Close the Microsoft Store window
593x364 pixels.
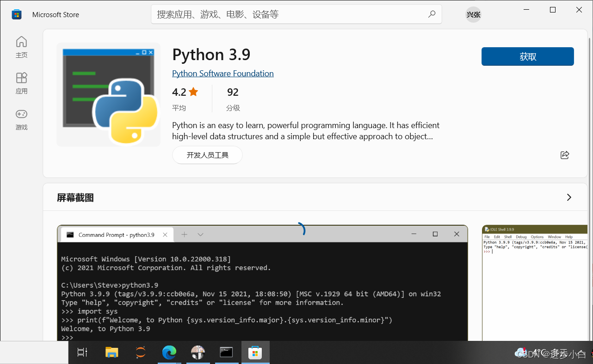click(x=579, y=10)
